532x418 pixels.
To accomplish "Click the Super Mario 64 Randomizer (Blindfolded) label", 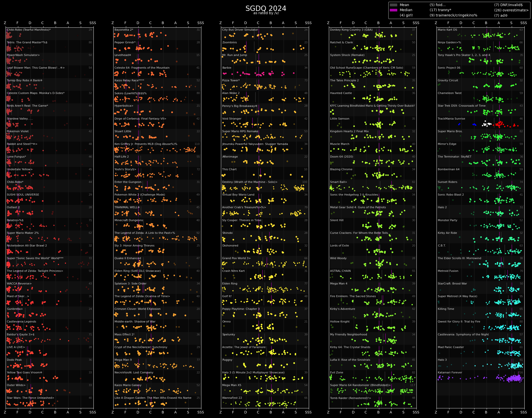I will [360, 385].
